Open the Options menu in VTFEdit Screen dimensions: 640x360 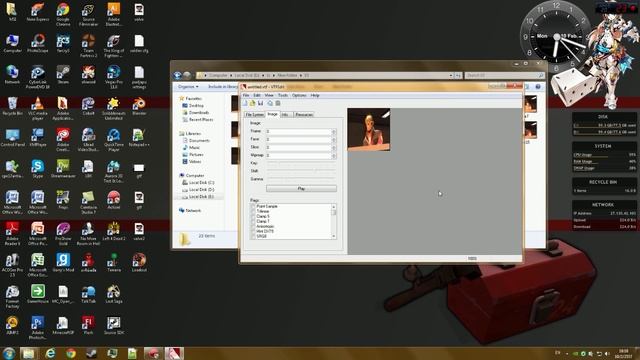299,96
